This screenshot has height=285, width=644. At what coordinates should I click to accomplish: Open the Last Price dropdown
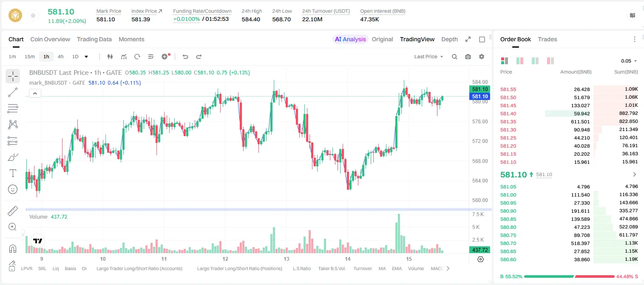pos(428,57)
